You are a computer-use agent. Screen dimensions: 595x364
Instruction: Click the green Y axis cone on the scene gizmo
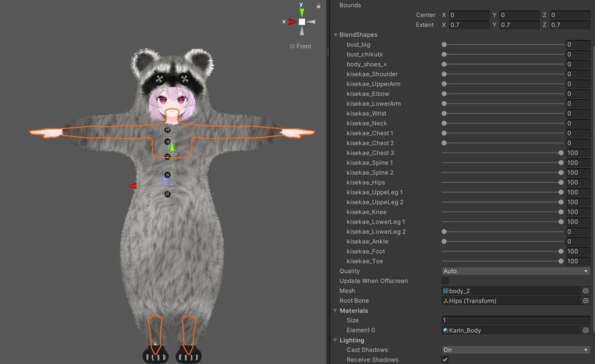tap(302, 12)
